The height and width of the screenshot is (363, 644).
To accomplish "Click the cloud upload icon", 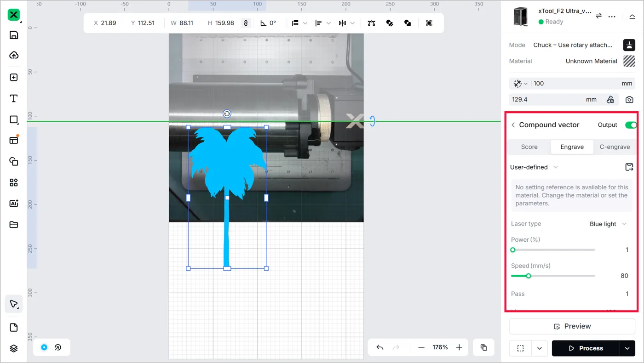I will pos(14,55).
